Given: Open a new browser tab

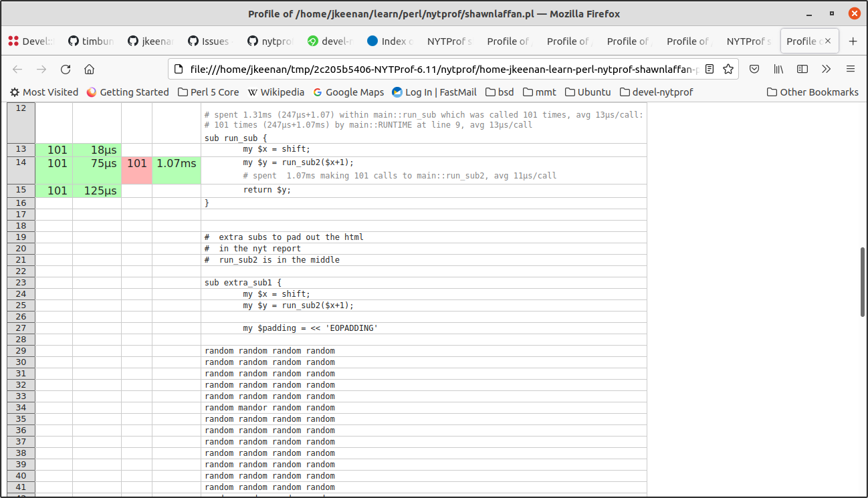Looking at the screenshot, I should click(x=853, y=41).
